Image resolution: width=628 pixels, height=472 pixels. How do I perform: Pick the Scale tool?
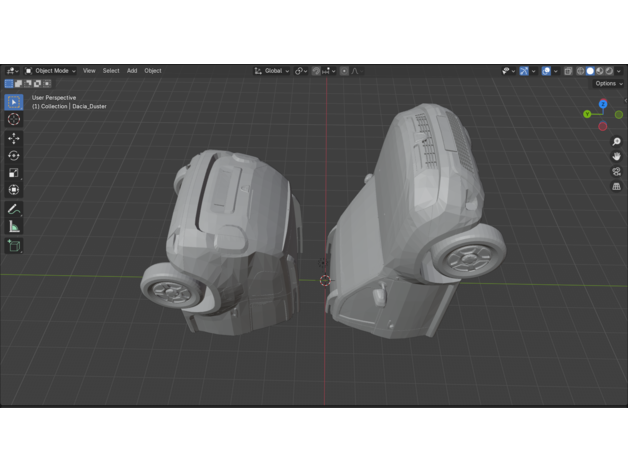coord(14,172)
